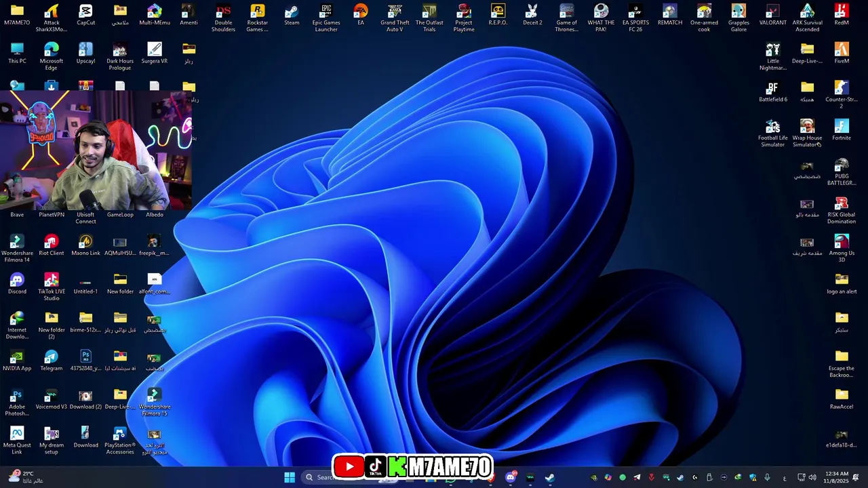Launch Wondershare Filmora 15

click(155, 403)
